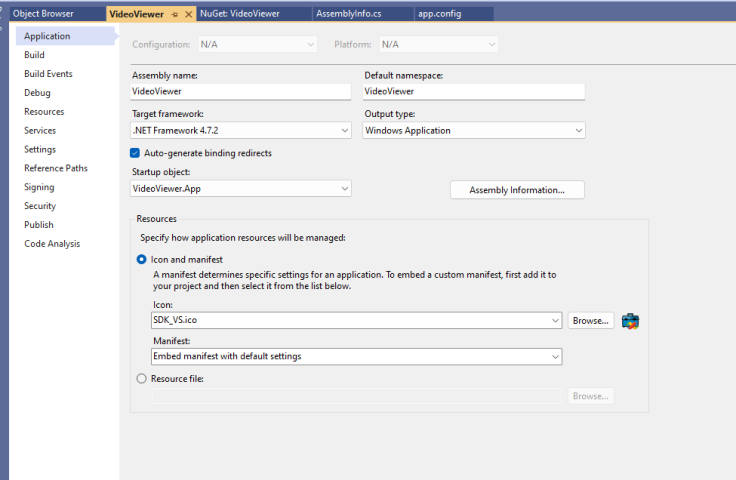Close the VideoViewer tab
This screenshot has height=480, width=736.
pyautogui.click(x=187, y=15)
